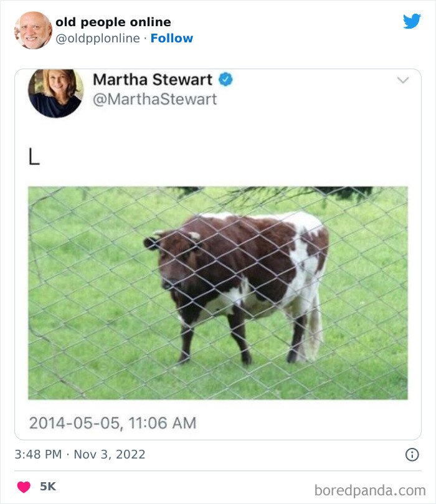Expand the quoted tweet options chevron

tap(403, 80)
